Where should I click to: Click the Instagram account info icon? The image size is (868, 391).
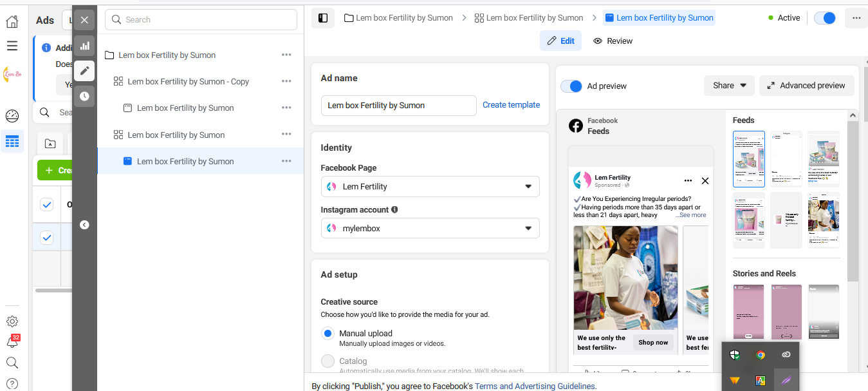coord(394,209)
